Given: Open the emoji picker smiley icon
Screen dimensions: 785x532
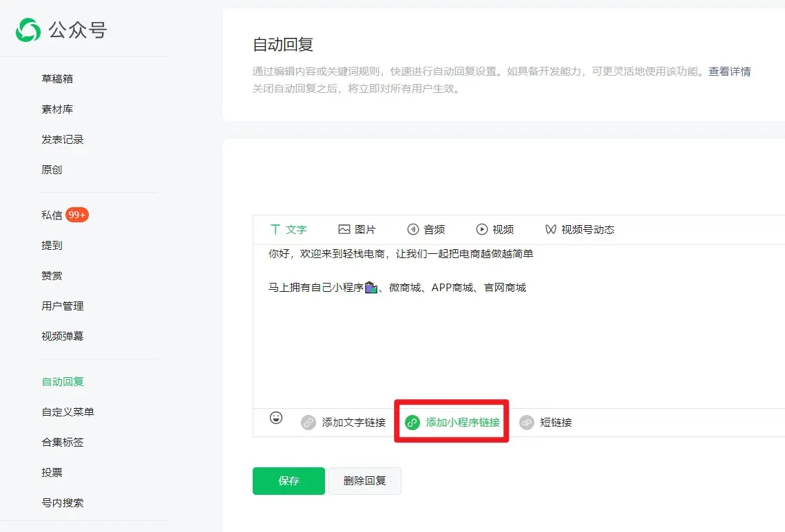Looking at the screenshot, I should click(x=276, y=418).
